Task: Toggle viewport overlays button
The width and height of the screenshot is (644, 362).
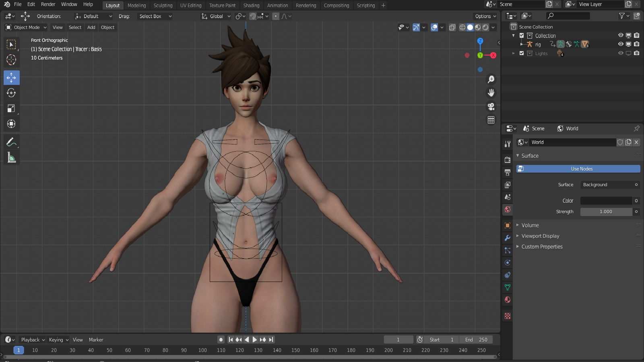Action: click(x=434, y=27)
